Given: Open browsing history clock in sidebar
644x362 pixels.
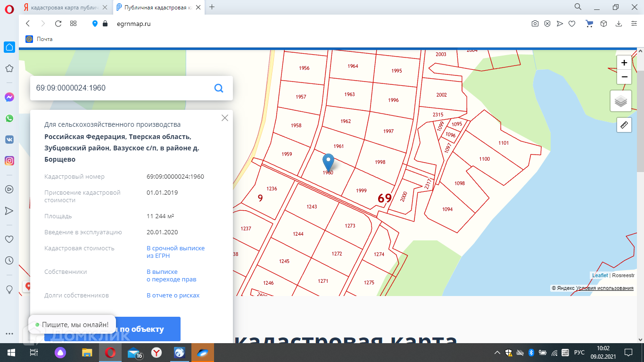Looking at the screenshot, I should pos(9,261).
